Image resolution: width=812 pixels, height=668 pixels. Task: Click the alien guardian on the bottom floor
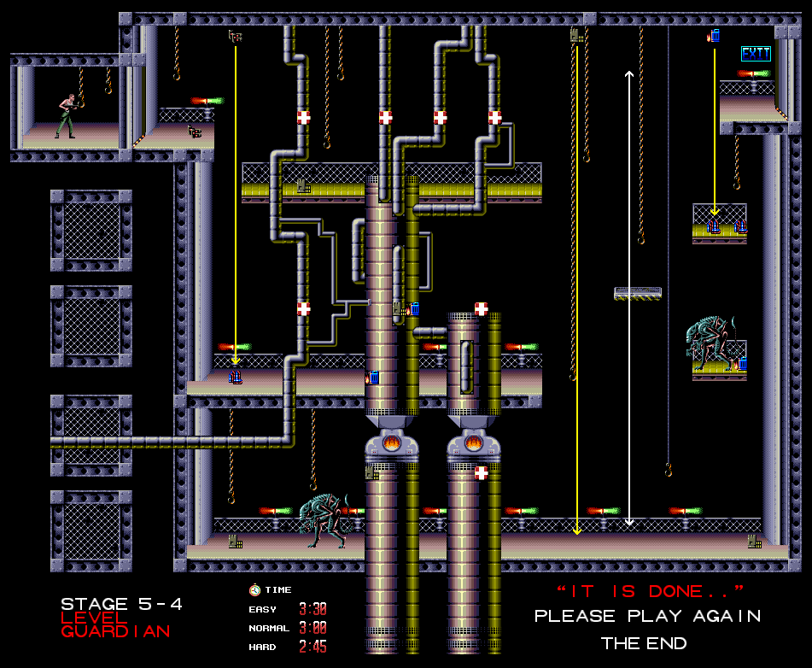(x=326, y=520)
